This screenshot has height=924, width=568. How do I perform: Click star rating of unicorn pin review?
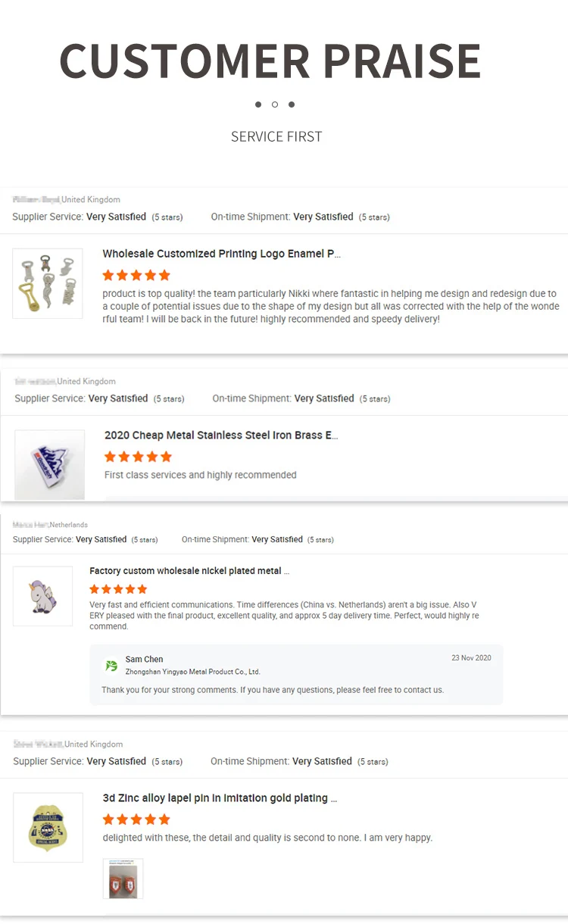click(118, 588)
